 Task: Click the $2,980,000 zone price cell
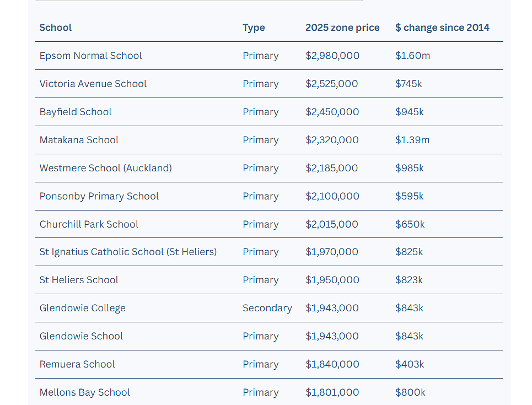coord(332,56)
